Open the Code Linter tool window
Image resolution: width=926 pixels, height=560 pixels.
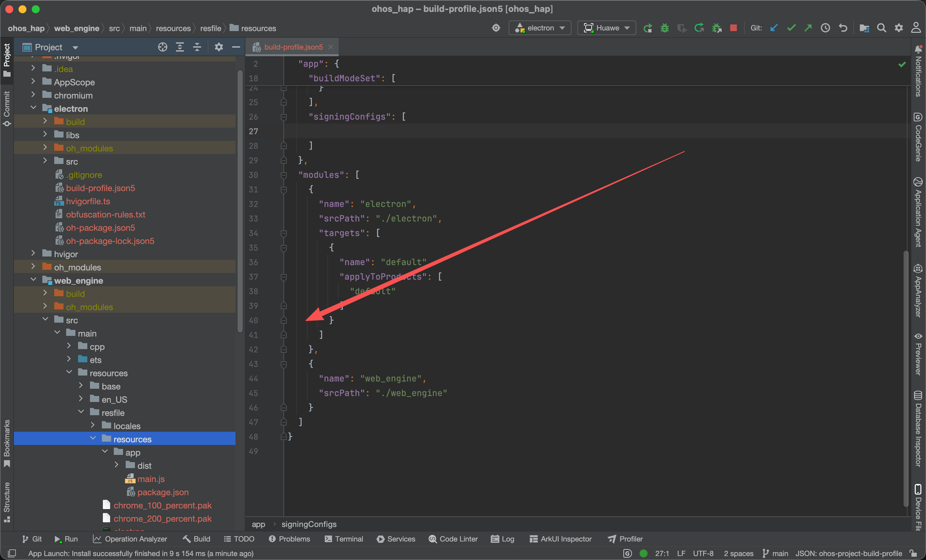pyautogui.click(x=453, y=539)
